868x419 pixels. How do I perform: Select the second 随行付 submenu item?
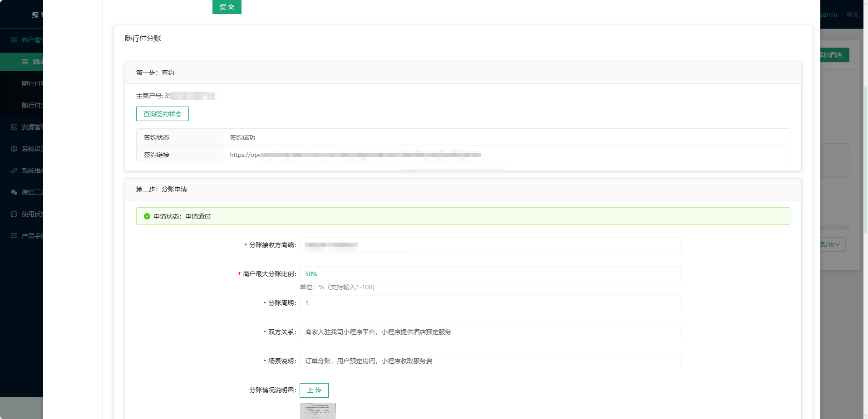tap(32, 105)
